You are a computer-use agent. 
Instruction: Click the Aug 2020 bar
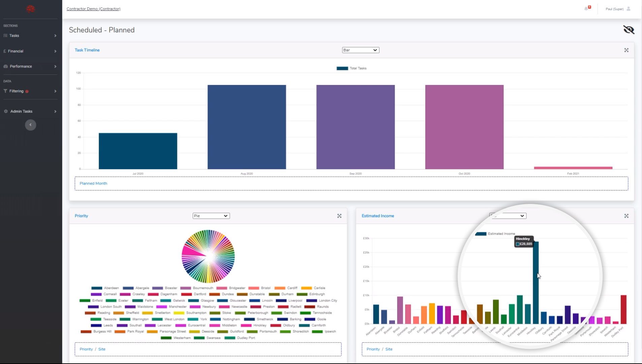(247, 127)
